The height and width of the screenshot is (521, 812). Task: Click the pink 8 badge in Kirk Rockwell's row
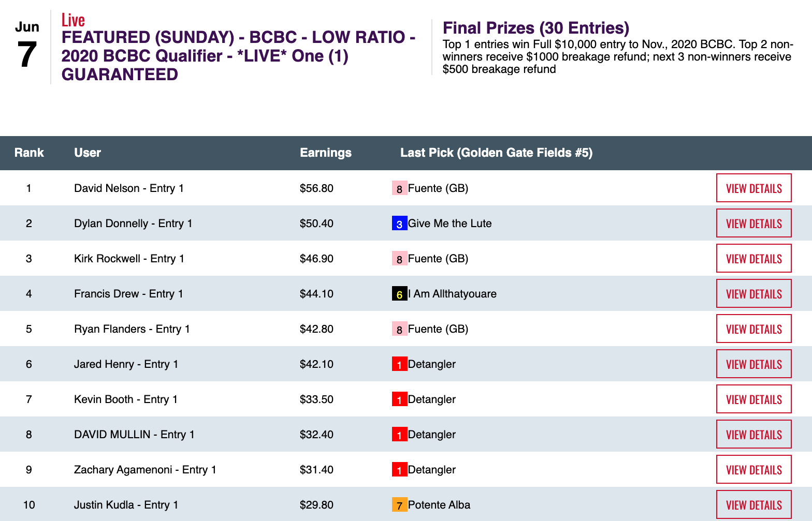tap(399, 259)
